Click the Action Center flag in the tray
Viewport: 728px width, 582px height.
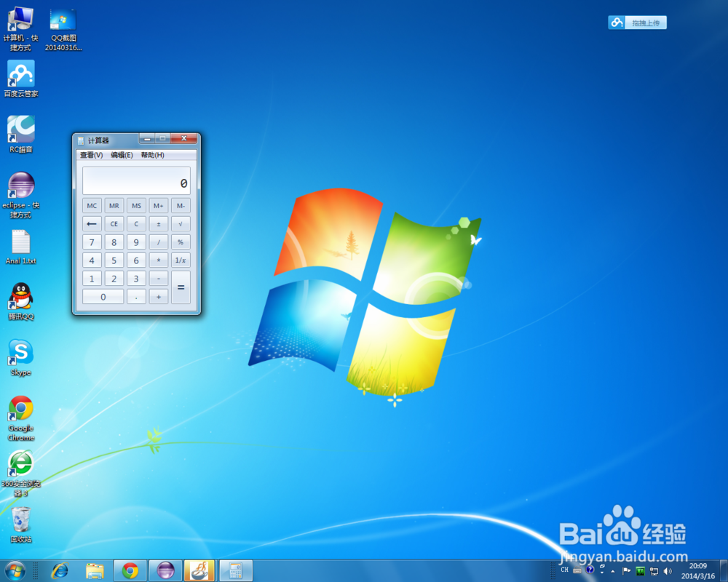pyautogui.click(x=626, y=570)
